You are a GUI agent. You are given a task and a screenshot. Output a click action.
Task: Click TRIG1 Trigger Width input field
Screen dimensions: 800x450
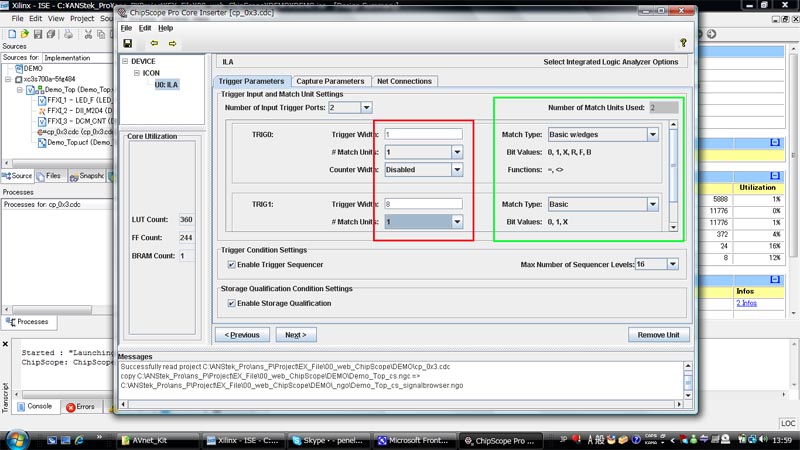point(423,204)
